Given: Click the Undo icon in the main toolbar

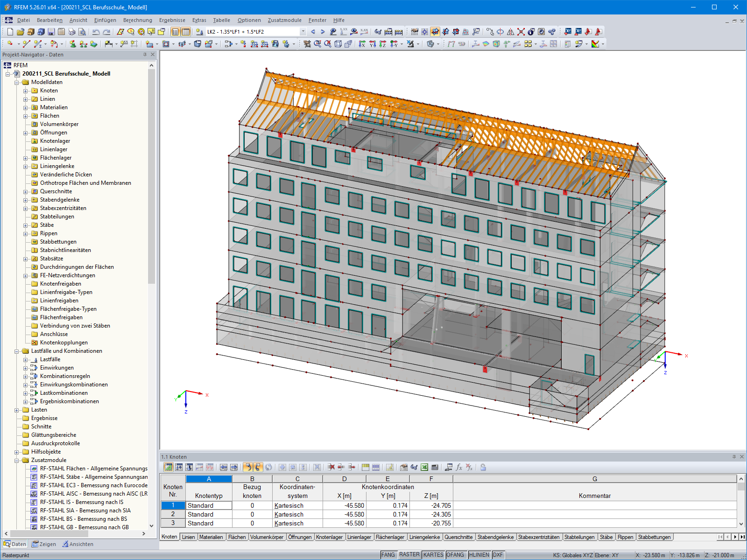Looking at the screenshot, I should (x=96, y=32).
